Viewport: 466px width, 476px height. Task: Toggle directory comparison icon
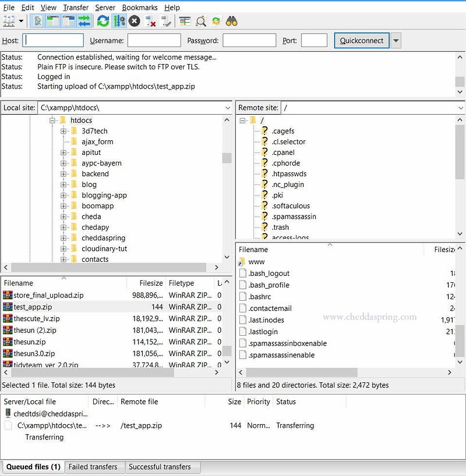tap(200, 22)
